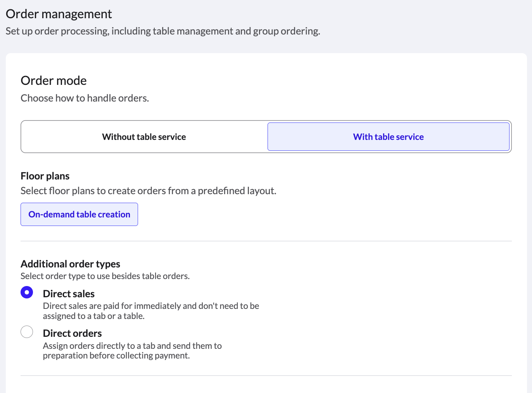
Task: Click the Floor plans heading
Action: click(x=45, y=176)
